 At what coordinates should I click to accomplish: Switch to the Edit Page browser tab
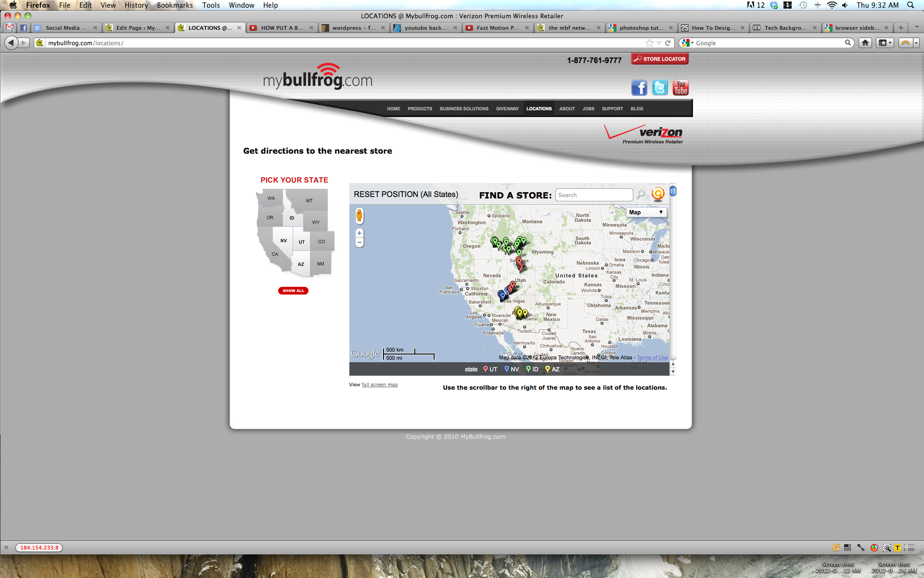(138, 28)
